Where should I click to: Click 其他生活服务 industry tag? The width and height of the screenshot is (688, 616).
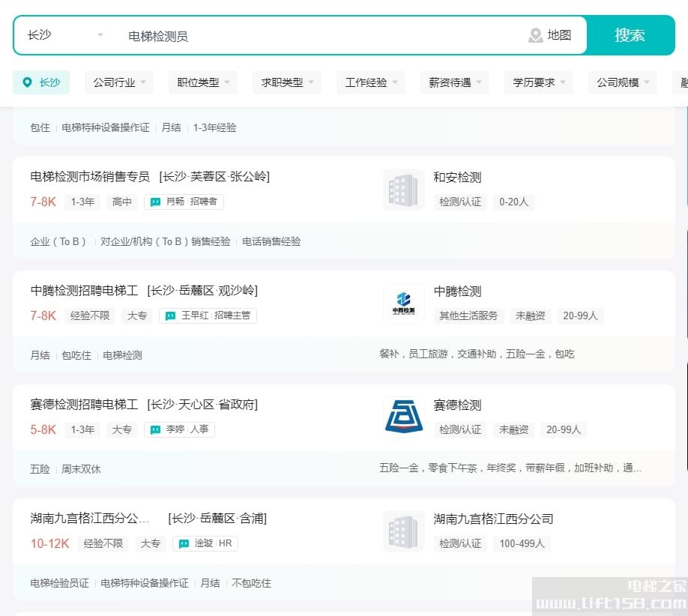(468, 316)
